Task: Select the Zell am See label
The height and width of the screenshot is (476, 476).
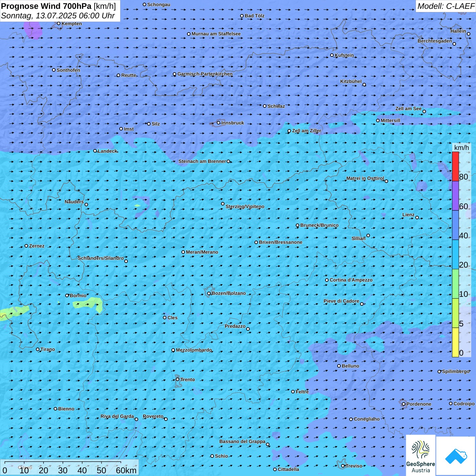Action: tap(408, 108)
